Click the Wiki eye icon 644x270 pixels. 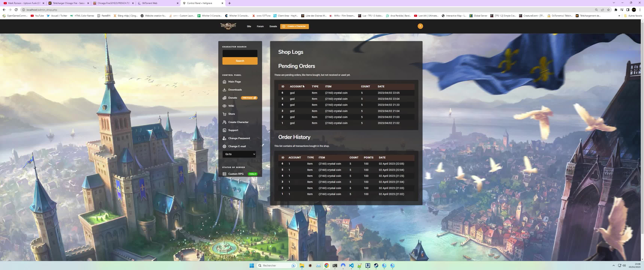click(x=224, y=106)
